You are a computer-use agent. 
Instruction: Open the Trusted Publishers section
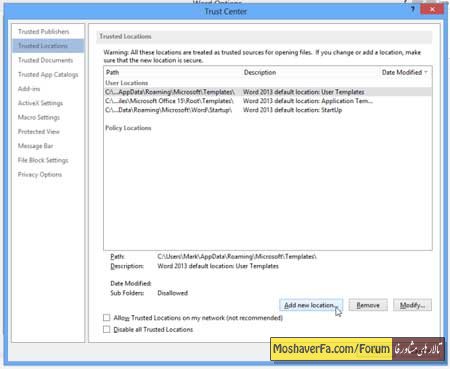[44, 32]
